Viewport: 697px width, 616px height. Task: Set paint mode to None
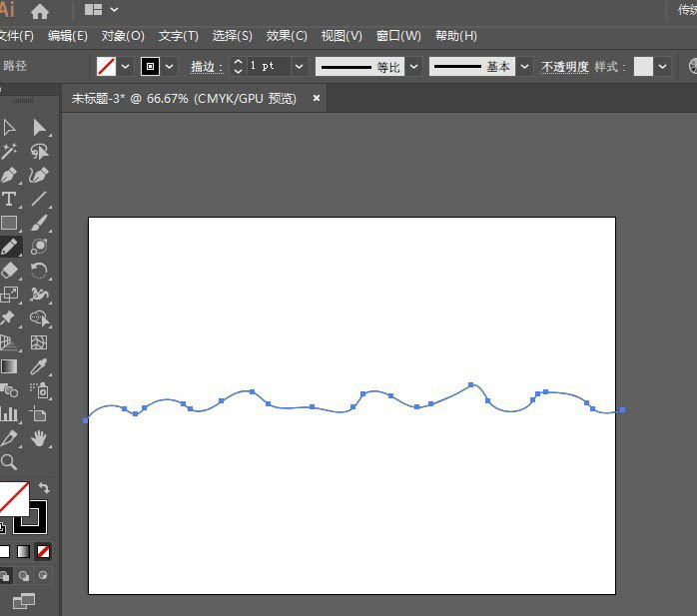(x=43, y=551)
